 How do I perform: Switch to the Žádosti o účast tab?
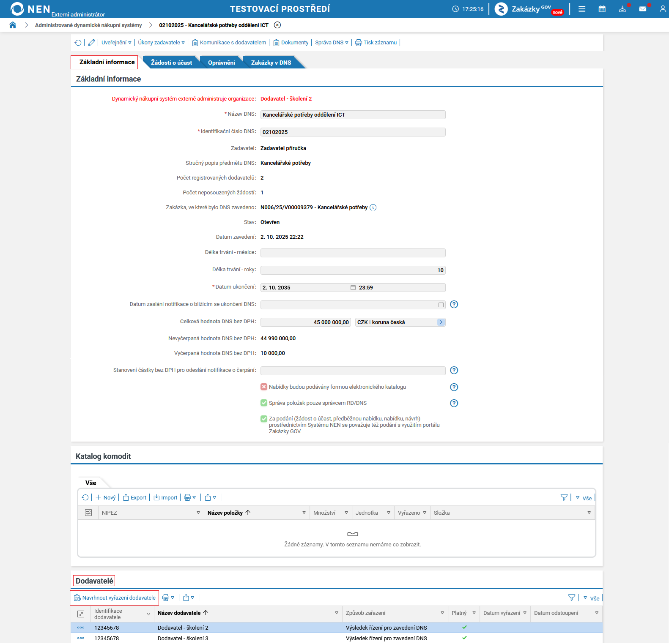pos(171,63)
